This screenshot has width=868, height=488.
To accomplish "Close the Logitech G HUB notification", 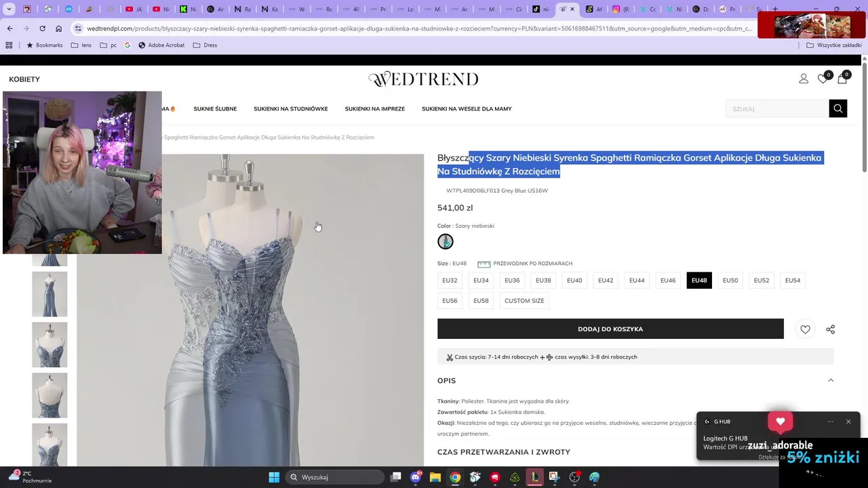I will 848,422.
